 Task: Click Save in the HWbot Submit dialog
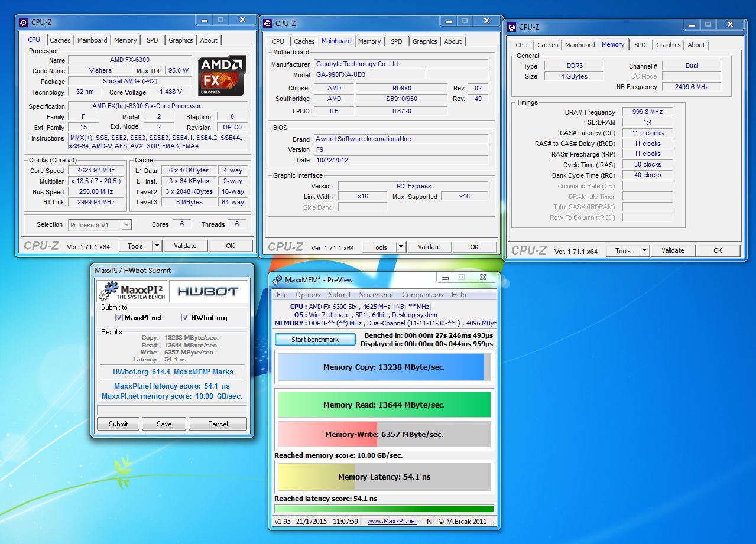pyautogui.click(x=164, y=424)
